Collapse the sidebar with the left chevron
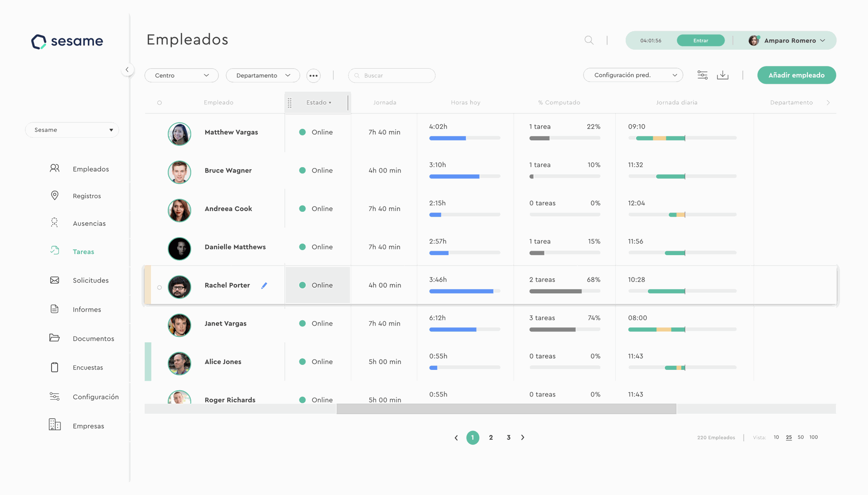The image size is (868, 495). (127, 70)
